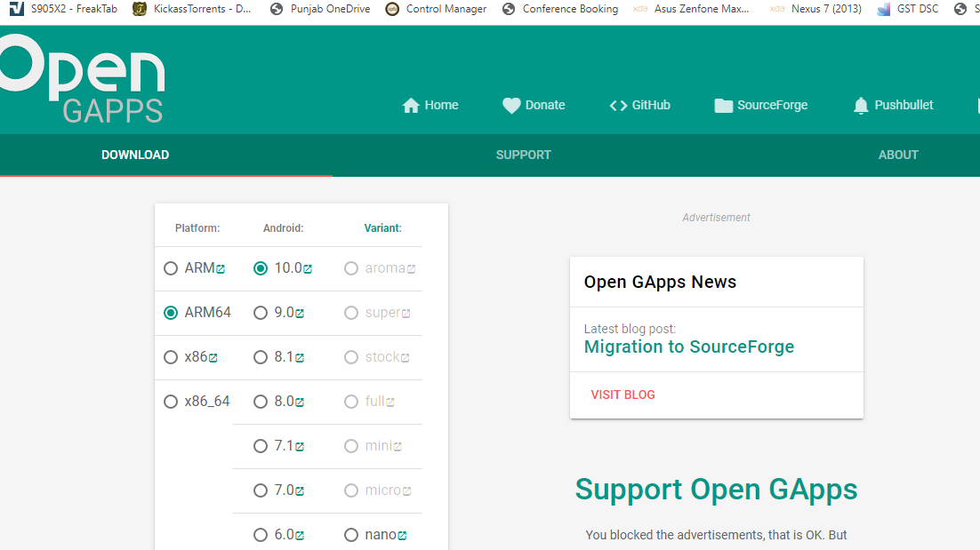The width and height of the screenshot is (980, 550).
Task: Open the micro variant external link icon
Action: [x=407, y=491]
